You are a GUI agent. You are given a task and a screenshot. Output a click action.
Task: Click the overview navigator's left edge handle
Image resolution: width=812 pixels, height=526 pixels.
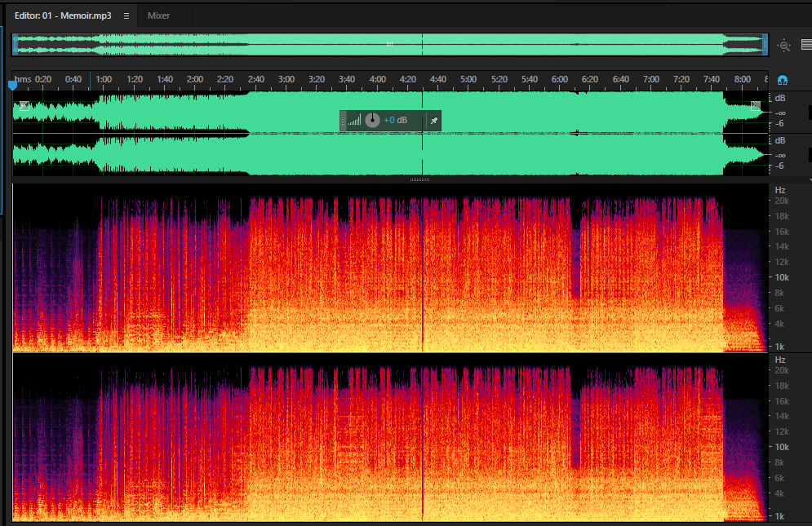(15, 45)
